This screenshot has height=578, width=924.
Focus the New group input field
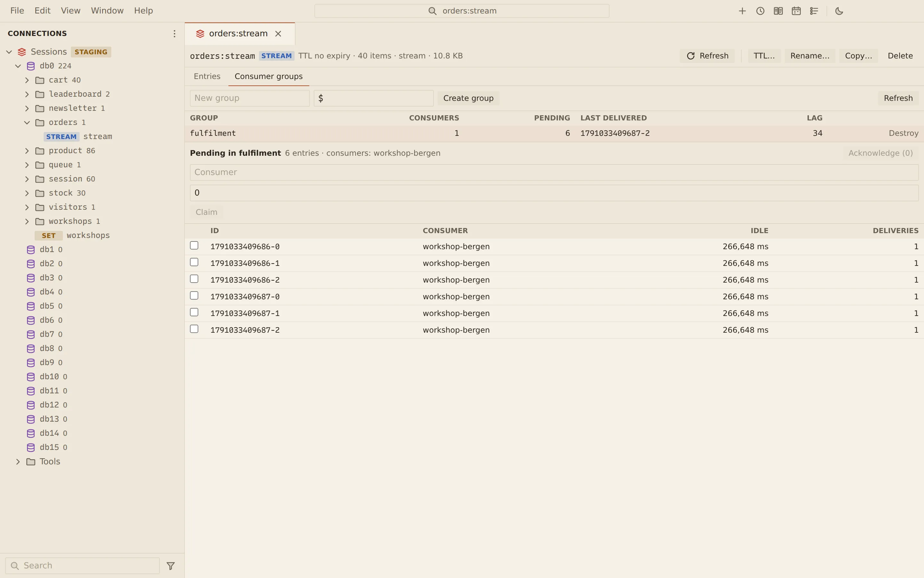[x=250, y=98]
